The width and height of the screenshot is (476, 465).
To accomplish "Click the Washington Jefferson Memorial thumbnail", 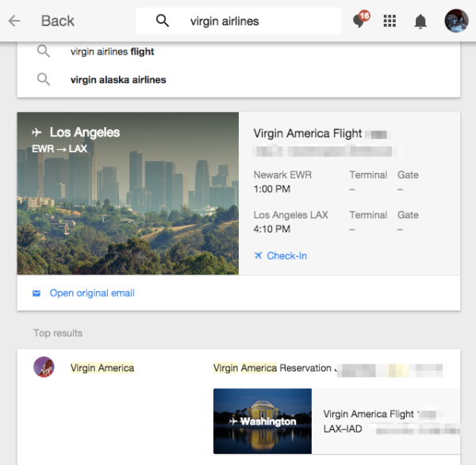I will (x=263, y=421).
